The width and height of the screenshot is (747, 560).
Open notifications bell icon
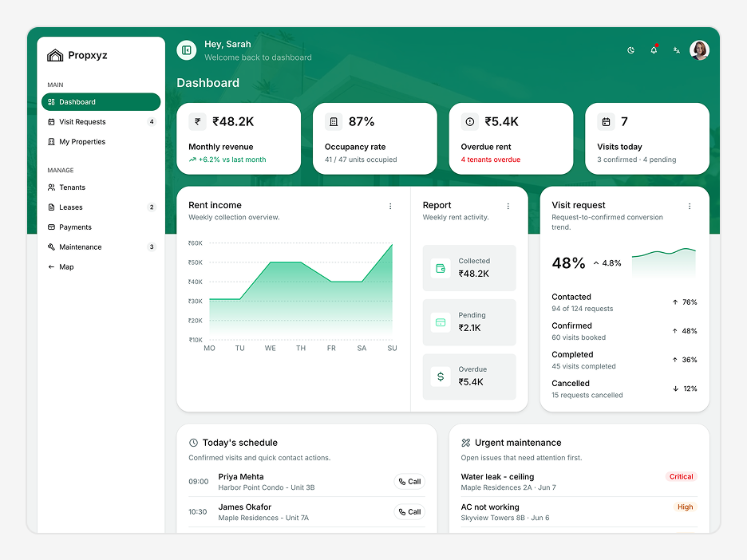point(654,50)
